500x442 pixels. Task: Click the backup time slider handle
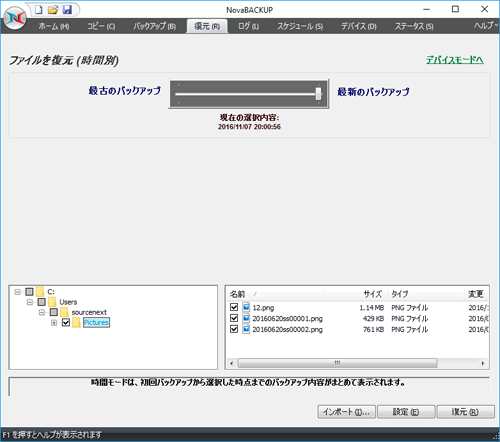[x=318, y=94]
